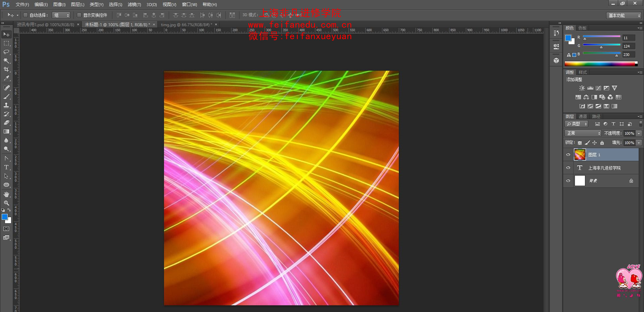Image resolution: width=644 pixels, height=312 pixels.
Task: Select the Move tool
Action: click(6, 35)
